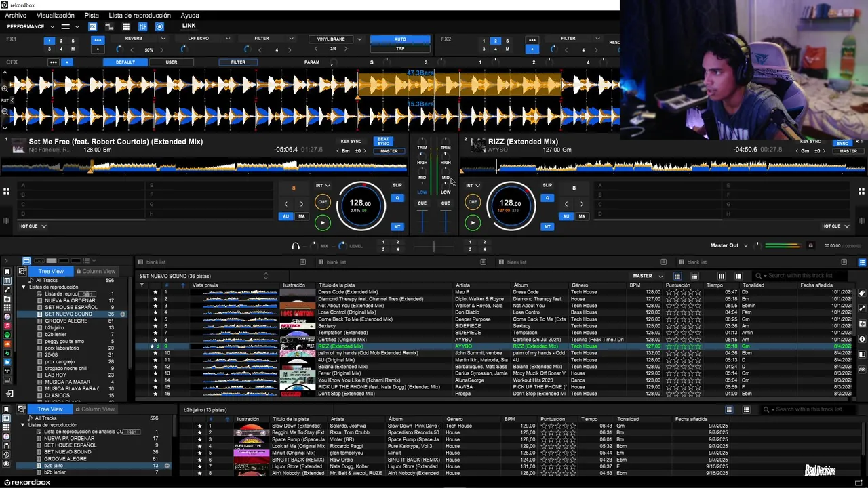
Task: Click the CFX three-dots button
Action: coord(53,62)
